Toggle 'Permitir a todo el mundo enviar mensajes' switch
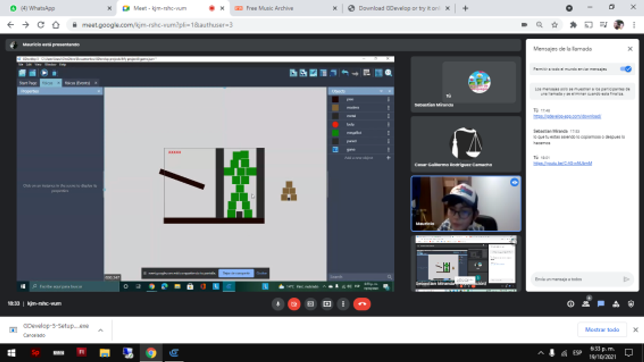Viewport: 644px width, 362px height. click(626, 69)
